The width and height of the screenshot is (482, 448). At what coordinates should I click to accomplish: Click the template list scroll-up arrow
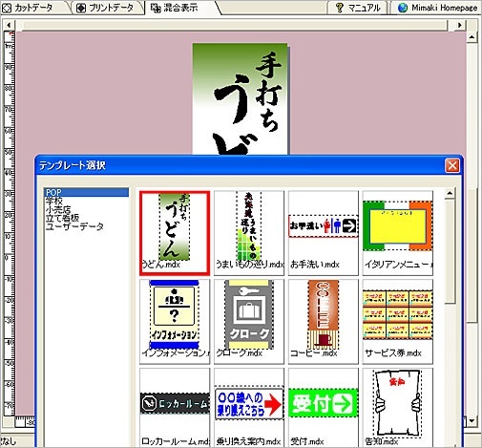pos(450,193)
